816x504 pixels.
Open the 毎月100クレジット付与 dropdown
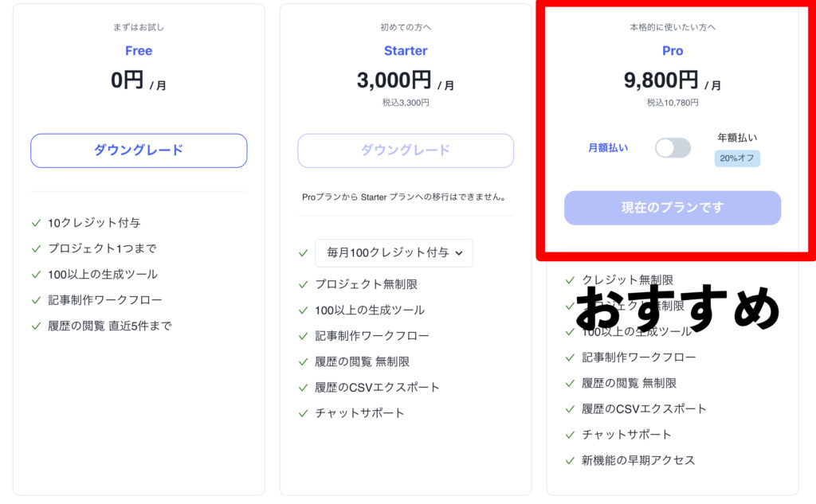pyautogui.click(x=394, y=253)
